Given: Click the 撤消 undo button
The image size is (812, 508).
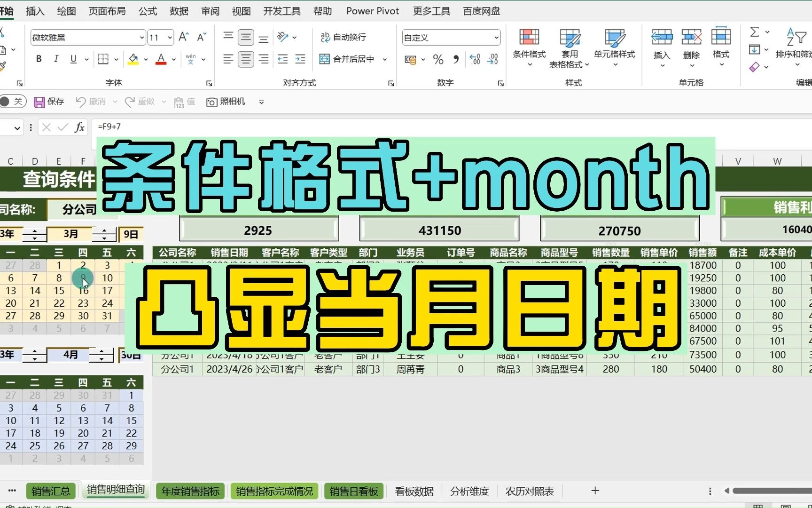Looking at the screenshot, I should [91, 102].
